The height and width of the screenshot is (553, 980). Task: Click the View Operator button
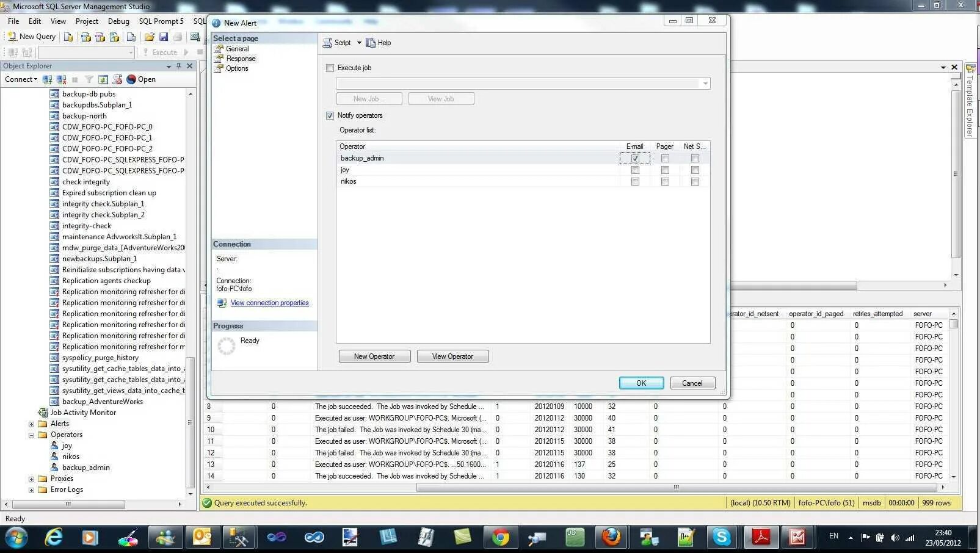(452, 356)
